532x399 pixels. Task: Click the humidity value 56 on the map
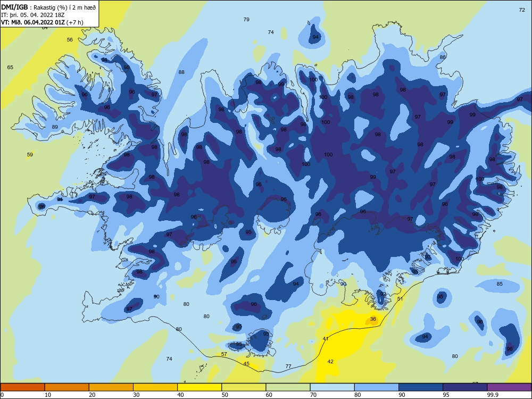pyautogui.click(x=70, y=40)
